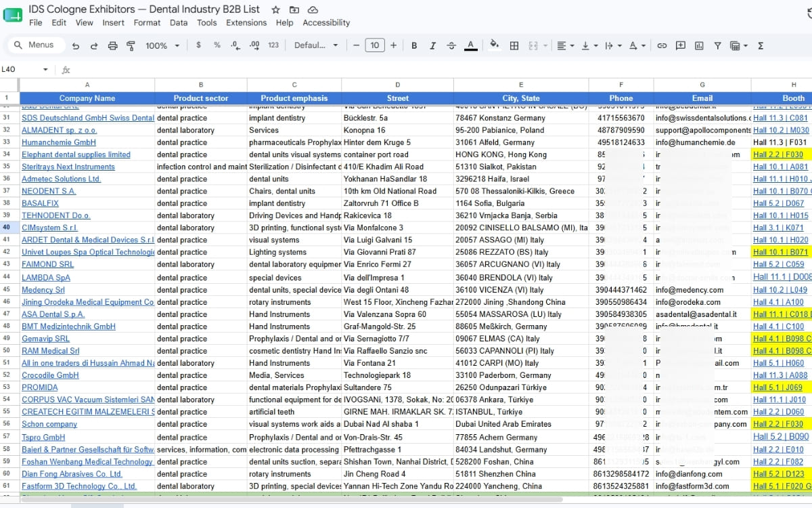Click the Google Sheets home logo

(x=12, y=15)
